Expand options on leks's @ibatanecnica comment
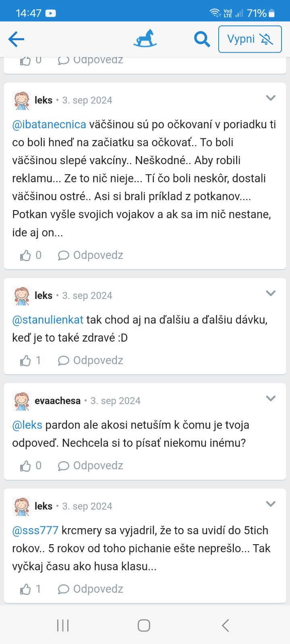Screen dimensions: 290x644 (271, 98)
